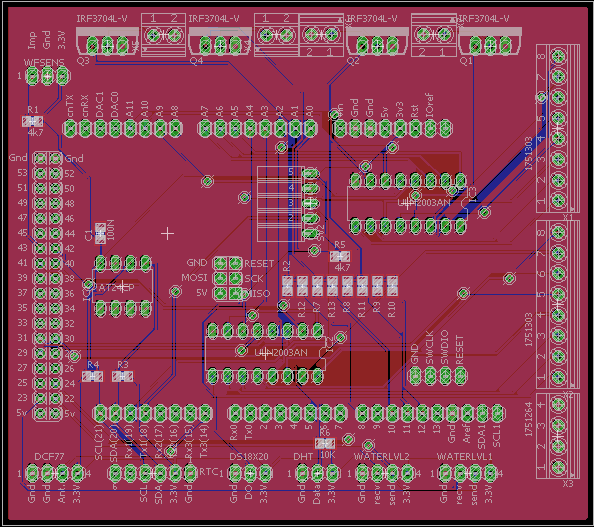
Task: Select resistor R1 labeled 4k7
Action: 32,122
